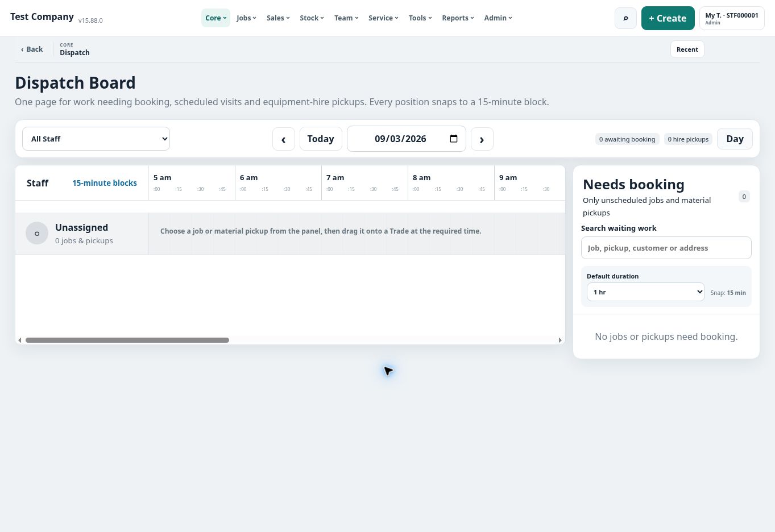Click the 0 awaiting booking badge
The image size is (775, 532).
[x=627, y=139]
